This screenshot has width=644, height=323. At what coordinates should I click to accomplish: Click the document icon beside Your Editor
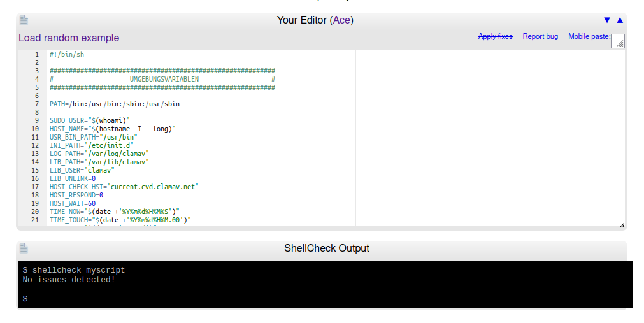click(24, 20)
